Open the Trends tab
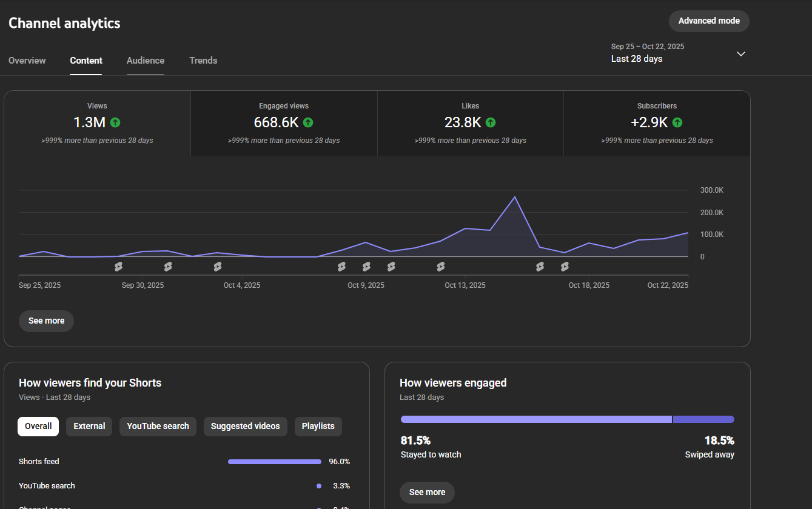812x509 pixels. [203, 61]
